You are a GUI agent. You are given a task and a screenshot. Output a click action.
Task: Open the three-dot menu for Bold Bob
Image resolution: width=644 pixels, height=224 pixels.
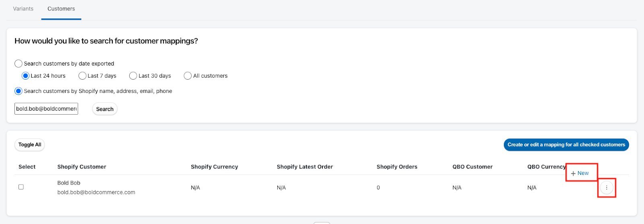coord(607,188)
